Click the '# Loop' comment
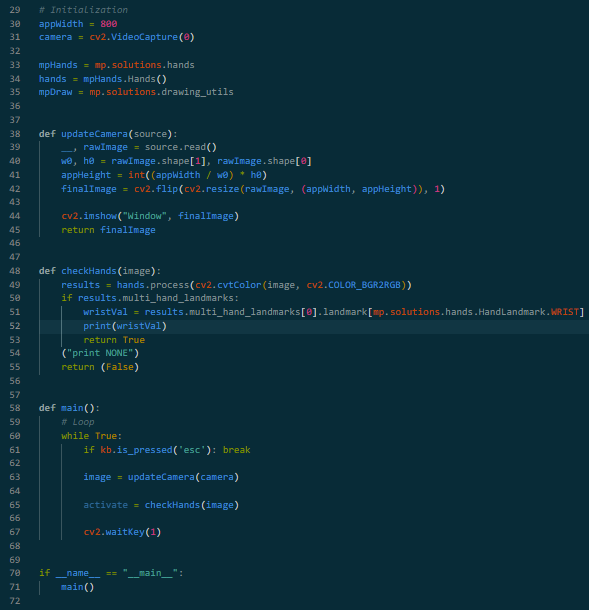Image resolution: width=589 pixels, height=610 pixels. [78, 422]
